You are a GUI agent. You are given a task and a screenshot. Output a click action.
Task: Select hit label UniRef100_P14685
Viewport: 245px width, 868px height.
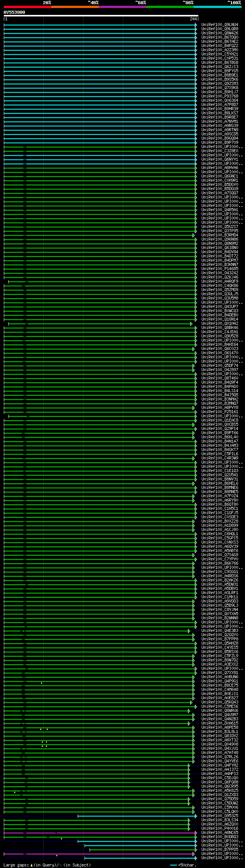(220, 269)
